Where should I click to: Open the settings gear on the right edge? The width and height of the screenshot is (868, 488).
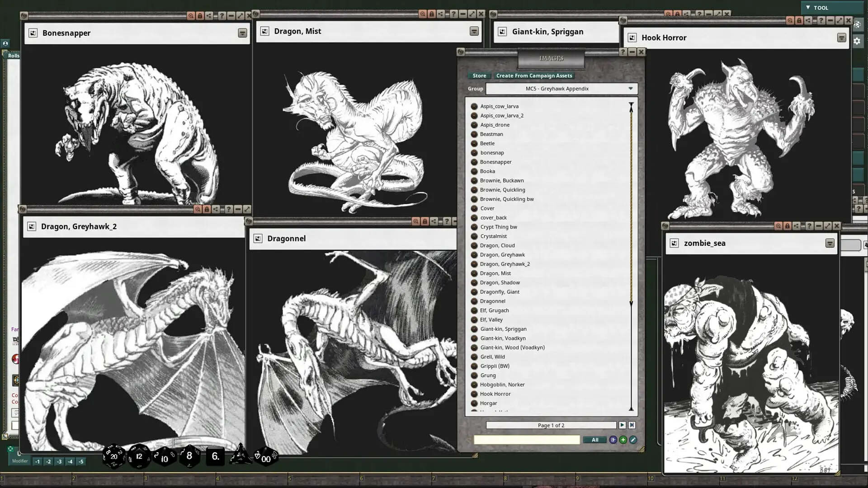point(858,41)
